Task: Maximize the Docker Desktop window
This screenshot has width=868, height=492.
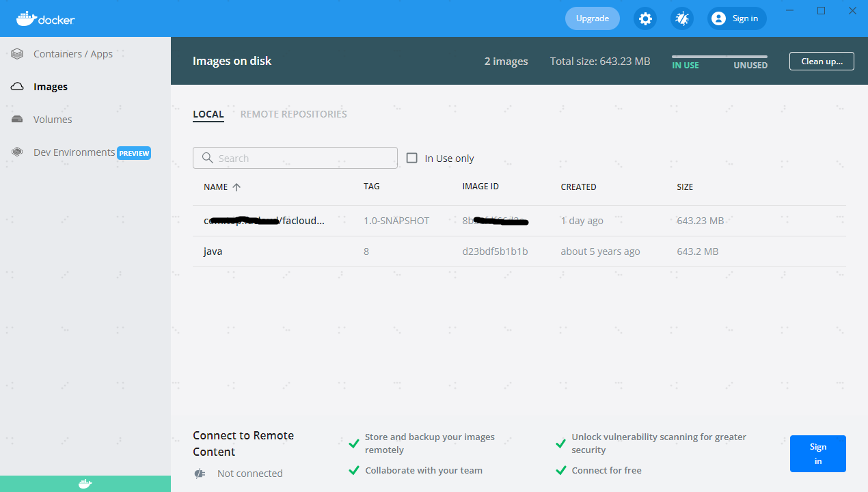Action: click(x=822, y=10)
